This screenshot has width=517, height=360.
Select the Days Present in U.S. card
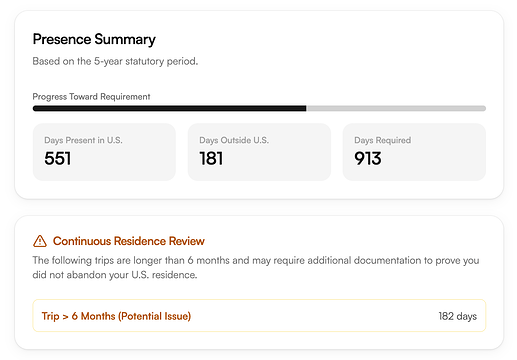click(104, 152)
